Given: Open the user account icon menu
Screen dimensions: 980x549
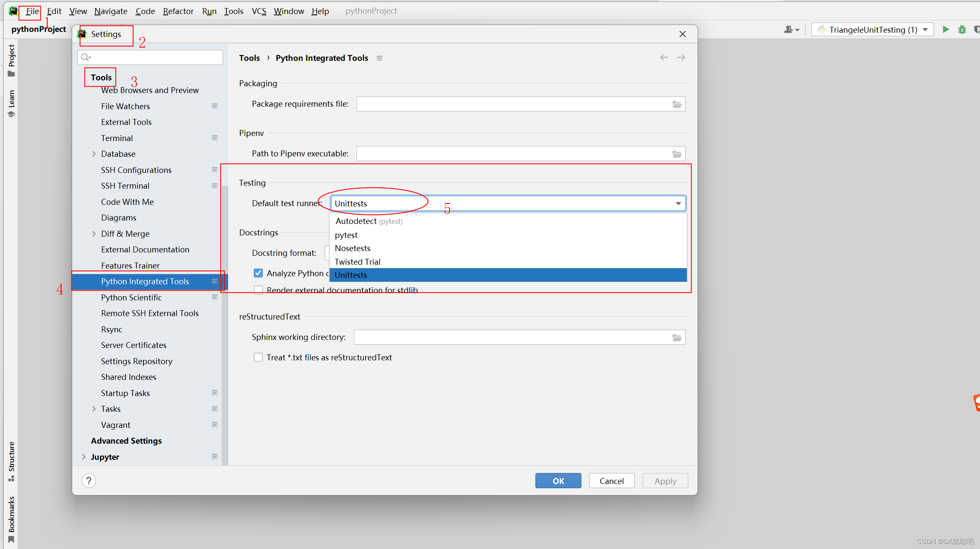Looking at the screenshot, I should pos(791,29).
